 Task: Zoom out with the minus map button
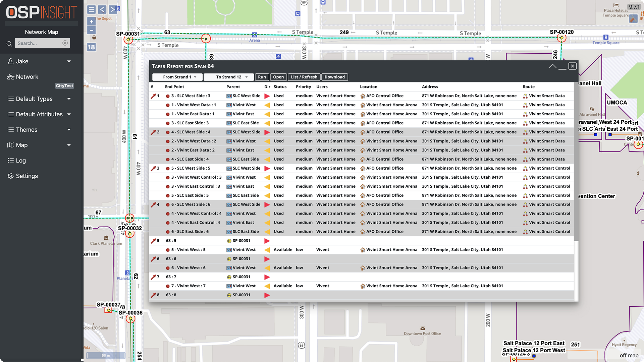coord(91,30)
